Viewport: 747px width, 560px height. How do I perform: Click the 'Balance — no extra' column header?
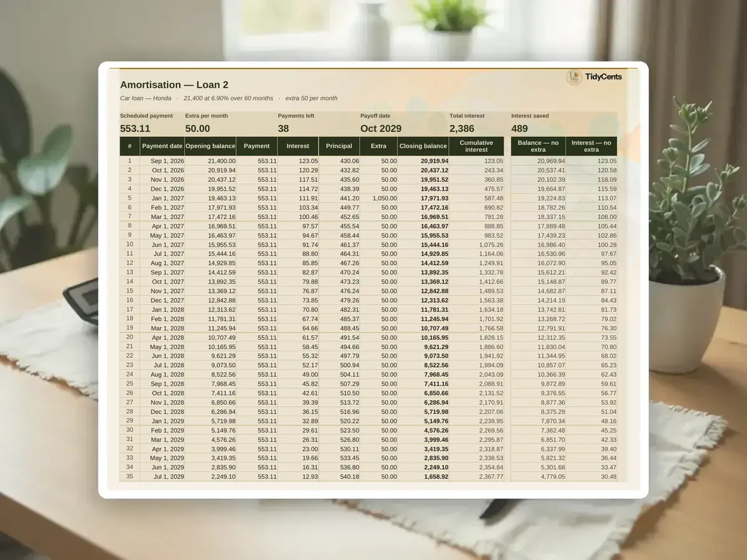[x=538, y=146]
